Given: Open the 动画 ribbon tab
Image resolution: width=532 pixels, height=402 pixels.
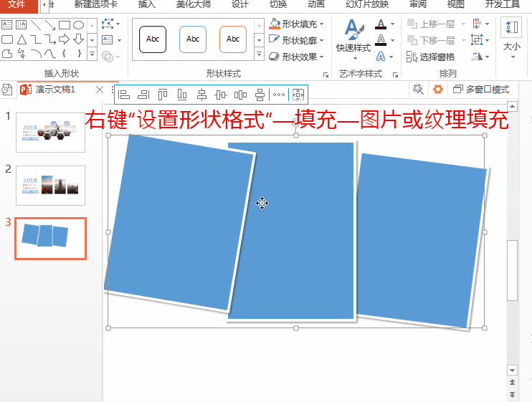Looking at the screenshot, I should click(x=316, y=4).
